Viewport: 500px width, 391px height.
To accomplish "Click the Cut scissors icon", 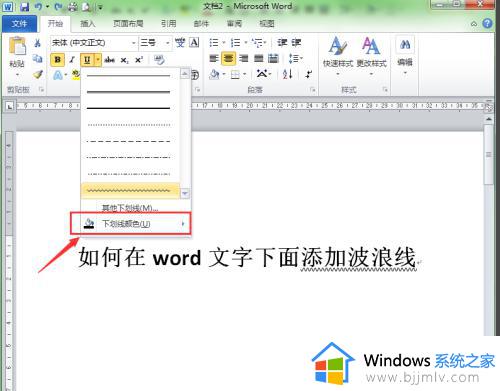I will coord(37,43).
